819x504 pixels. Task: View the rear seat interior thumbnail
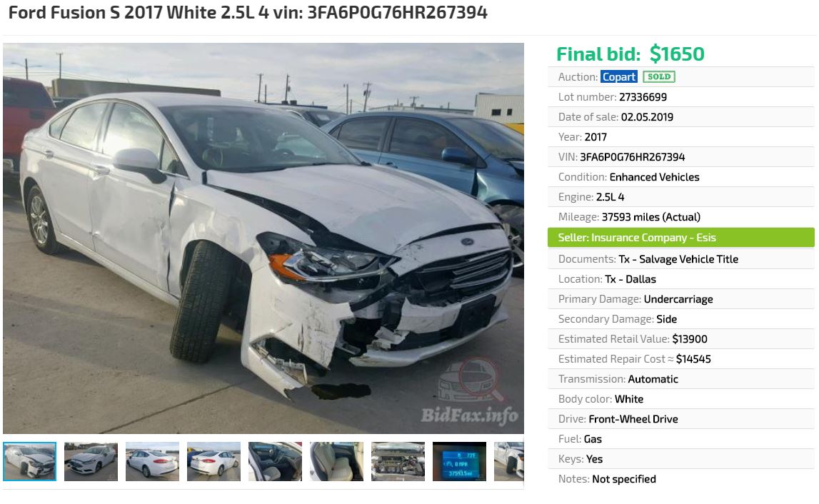click(336, 461)
